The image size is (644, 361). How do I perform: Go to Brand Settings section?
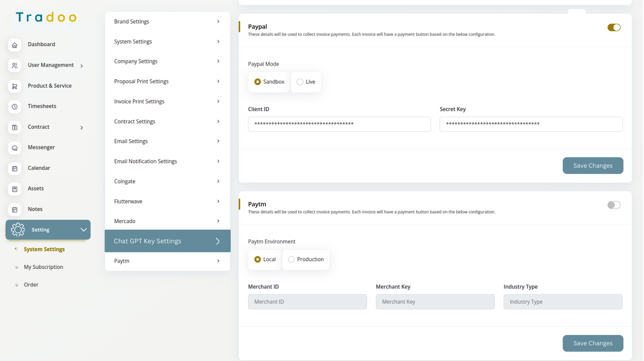(167, 22)
